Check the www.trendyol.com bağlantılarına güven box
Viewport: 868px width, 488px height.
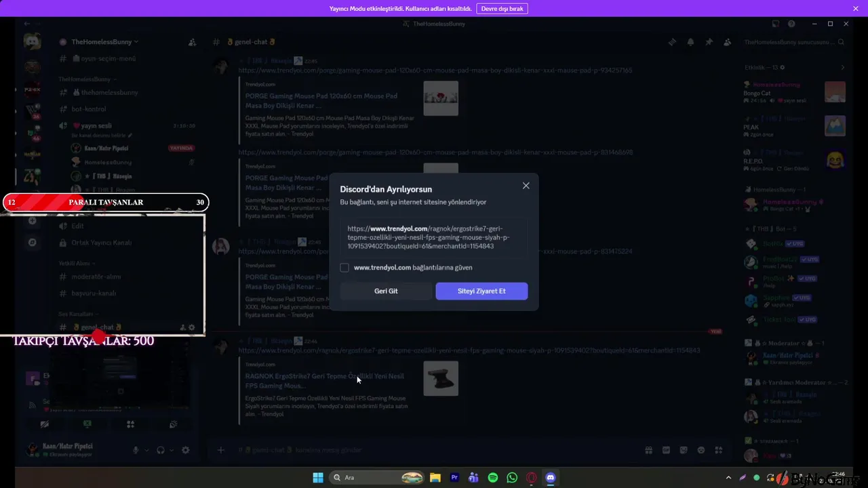tap(344, 268)
